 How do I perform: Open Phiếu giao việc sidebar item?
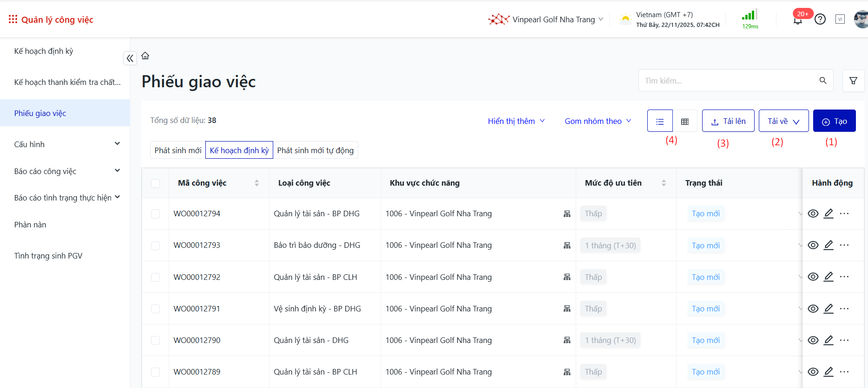tap(65, 113)
